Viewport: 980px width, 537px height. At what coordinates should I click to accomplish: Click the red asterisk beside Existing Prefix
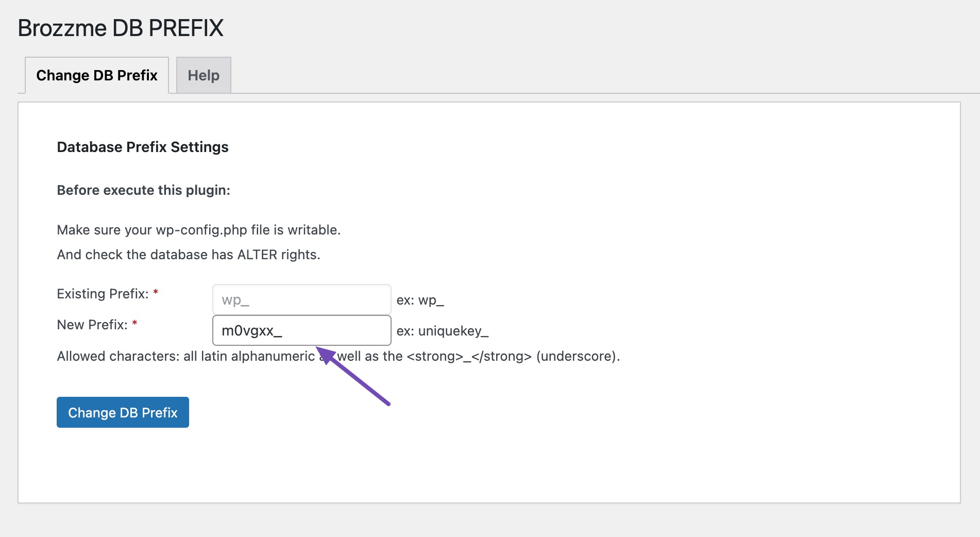coord(156,293)
